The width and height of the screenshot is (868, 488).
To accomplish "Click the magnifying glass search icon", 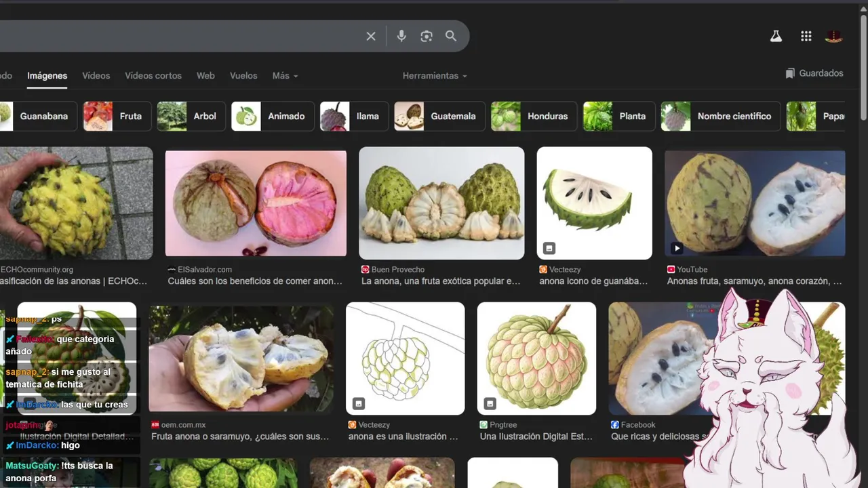I will point(451,36).
